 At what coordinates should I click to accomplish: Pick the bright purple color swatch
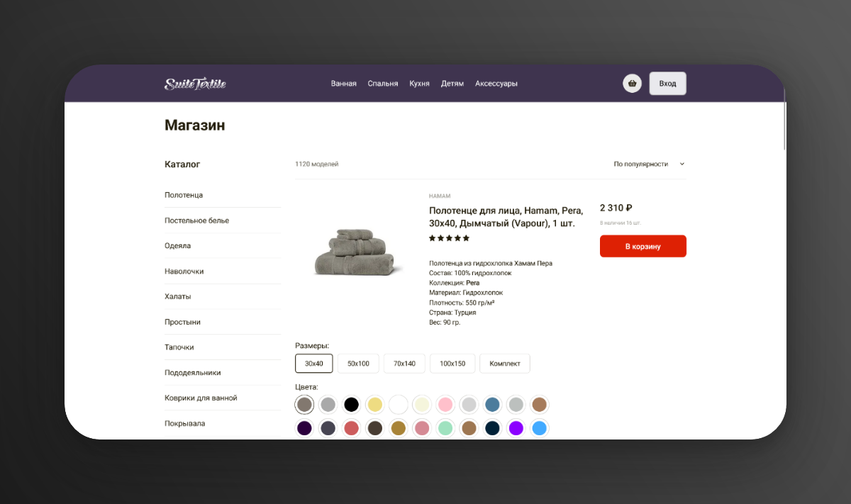point(516,428)
